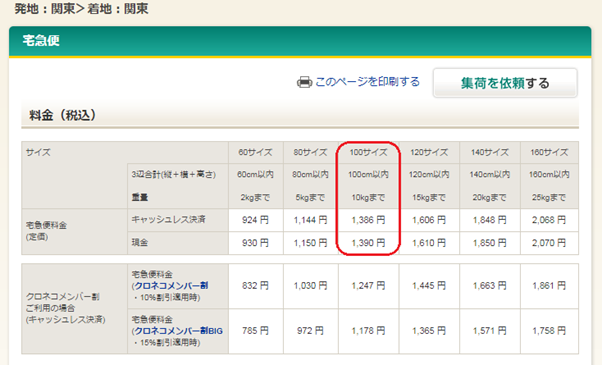Click 発地：関東＞着地：関東 heading
Image resolution: width=602 pixels, height=365 pixels.
point(81,8)
